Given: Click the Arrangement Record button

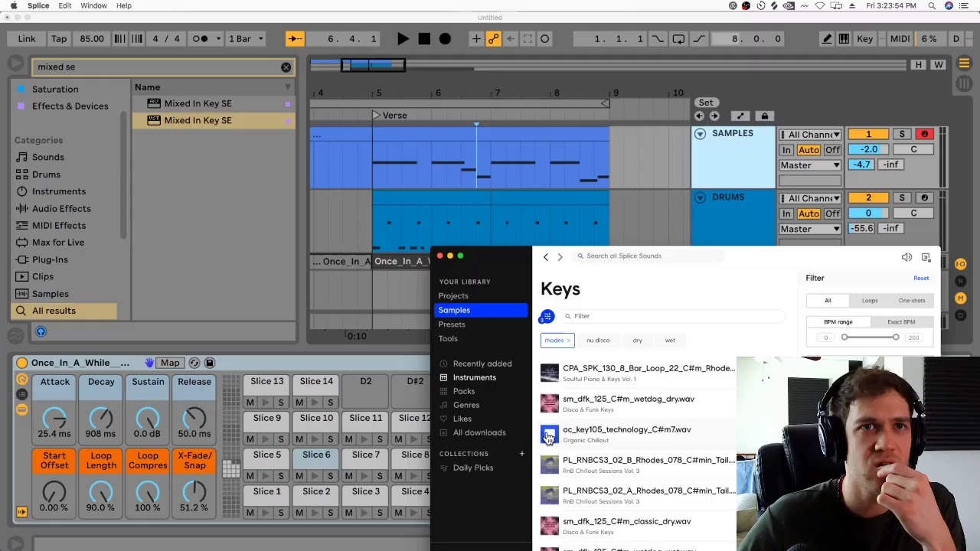Looking at the screenshot, I should [445, 39].
